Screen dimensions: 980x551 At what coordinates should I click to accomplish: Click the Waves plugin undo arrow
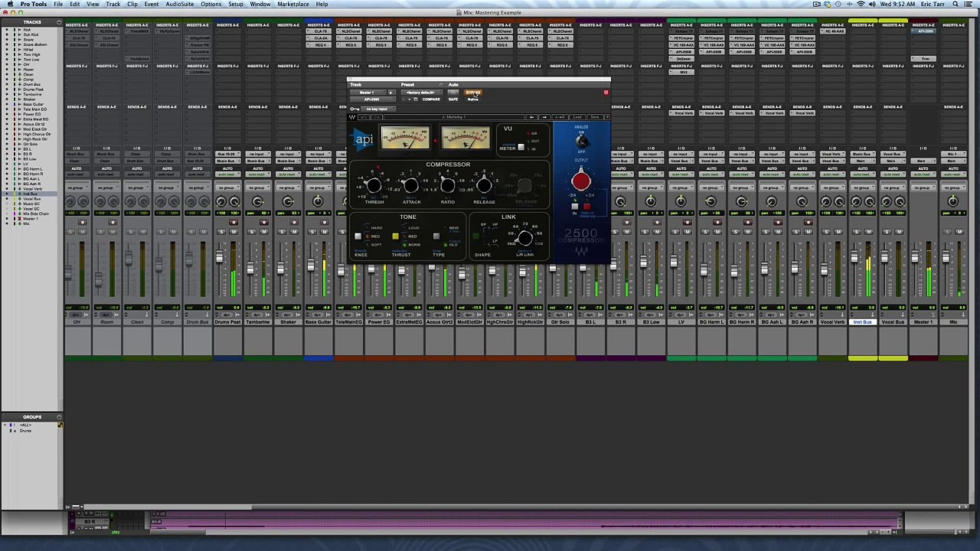tap(362, 117)
